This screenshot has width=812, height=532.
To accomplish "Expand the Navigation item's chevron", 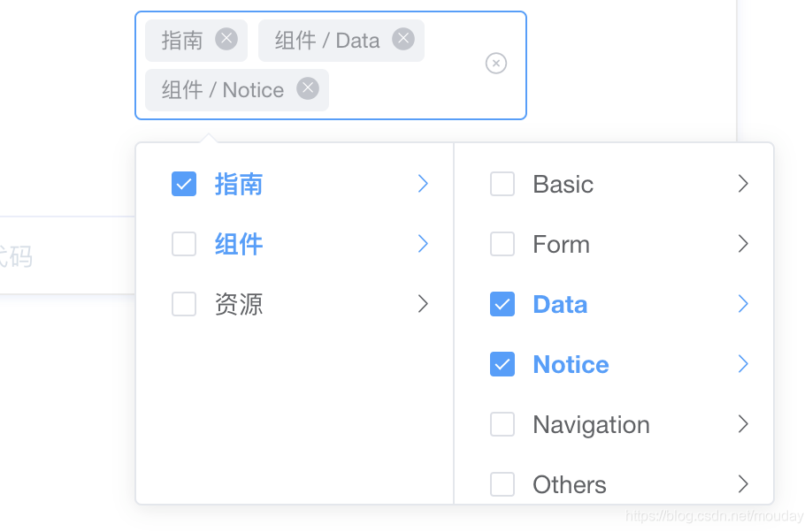I will tap(743, 424).
